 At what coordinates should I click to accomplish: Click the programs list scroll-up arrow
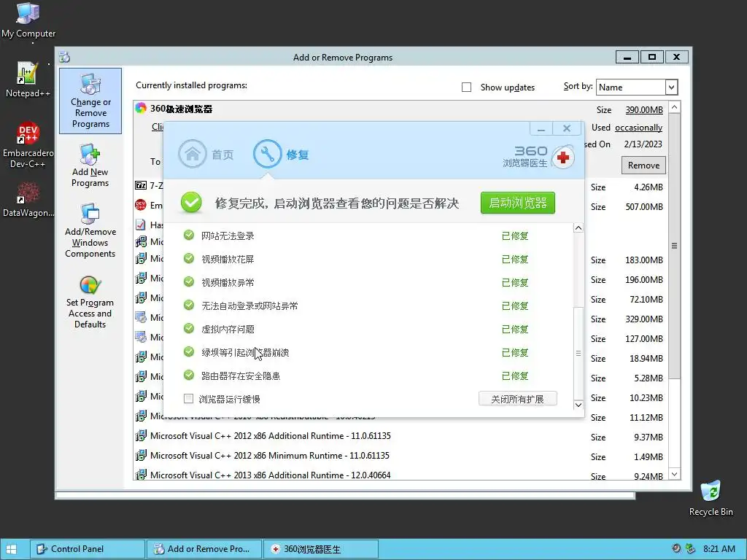[675, 107]
